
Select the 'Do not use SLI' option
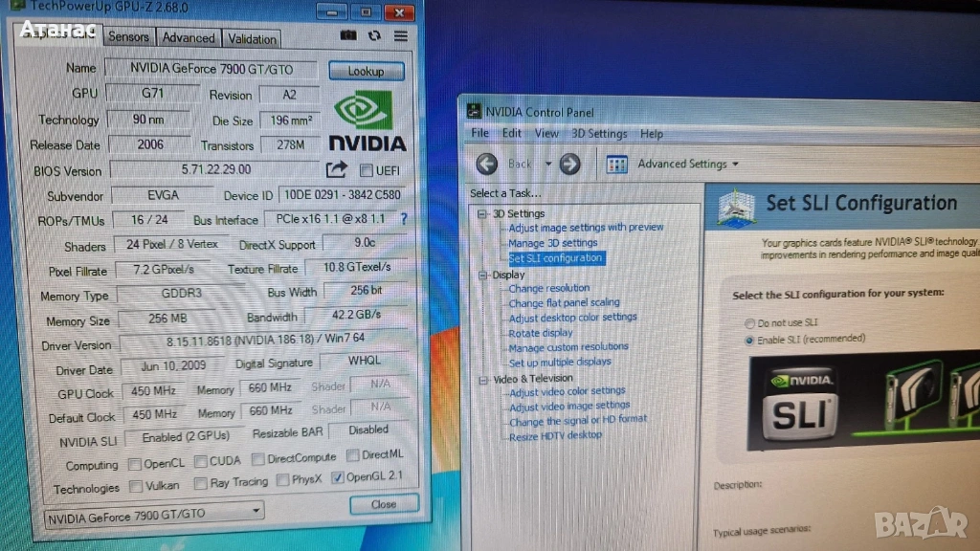coord(749,323)
